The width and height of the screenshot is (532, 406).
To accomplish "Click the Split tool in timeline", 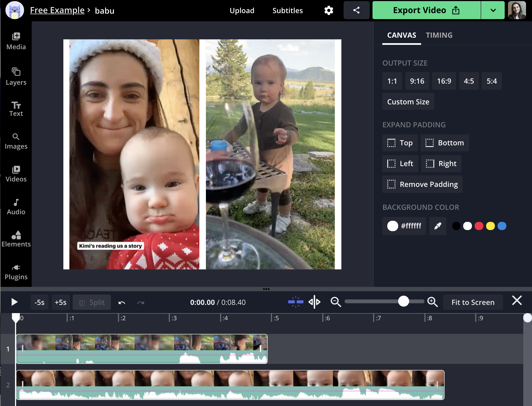I will click(92, 302).
